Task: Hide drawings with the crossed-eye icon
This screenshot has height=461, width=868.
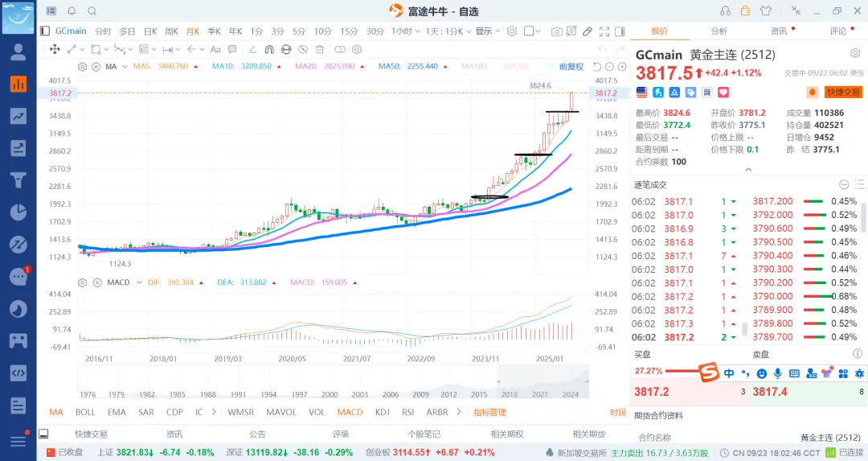Action: click(x=303, y=49)
